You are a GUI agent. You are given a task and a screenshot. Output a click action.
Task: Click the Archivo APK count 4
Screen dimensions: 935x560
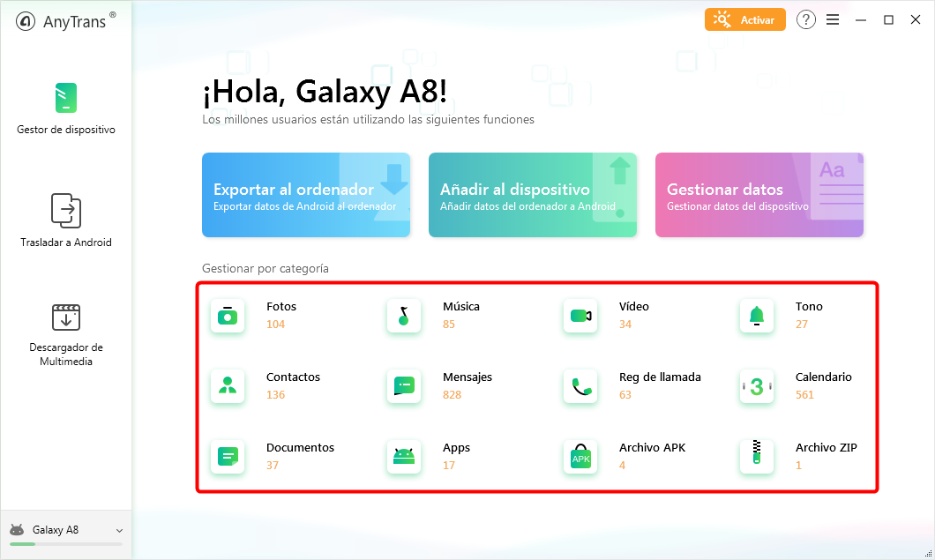tap(622, 465)
